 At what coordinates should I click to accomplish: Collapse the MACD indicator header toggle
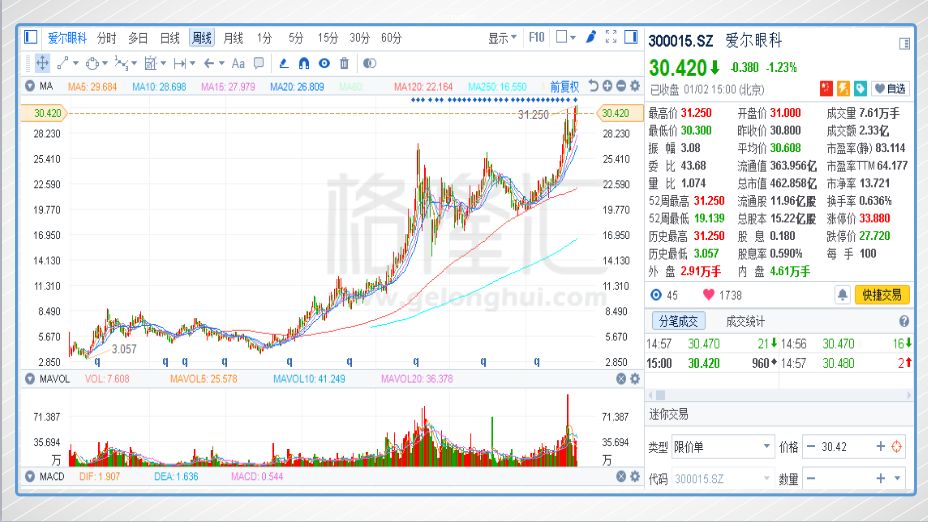[30, 476]
